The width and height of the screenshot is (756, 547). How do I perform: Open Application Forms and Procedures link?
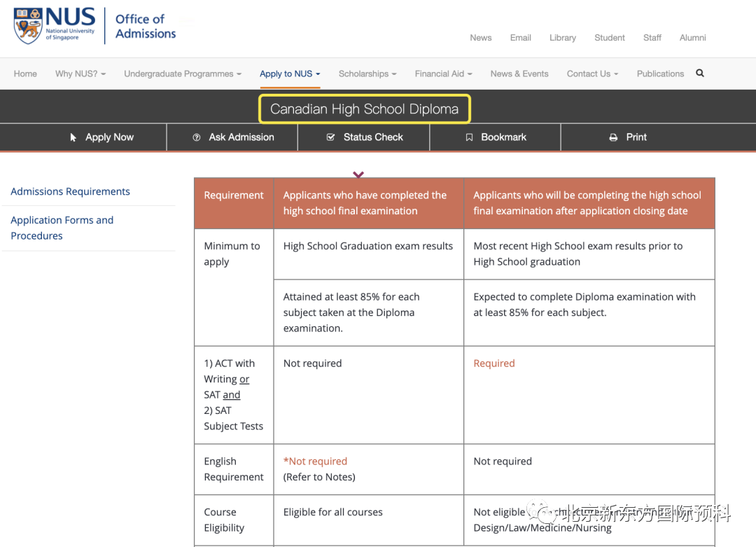[x=62, y=228]
